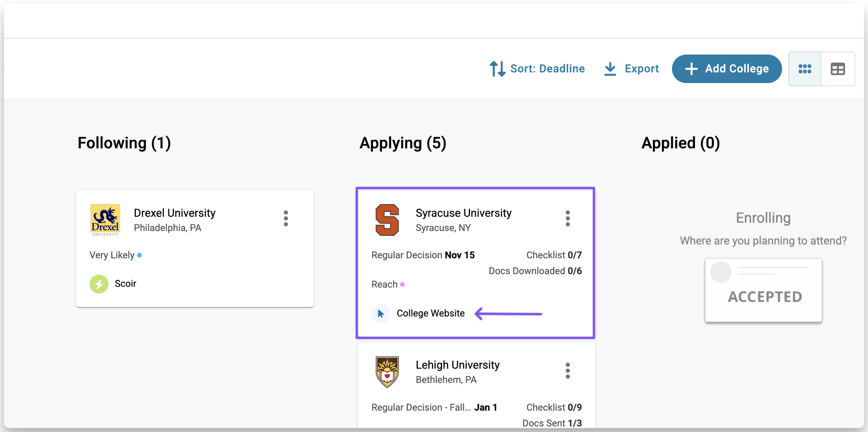
Task: Click the Export download icon
Action: [610, 69]
